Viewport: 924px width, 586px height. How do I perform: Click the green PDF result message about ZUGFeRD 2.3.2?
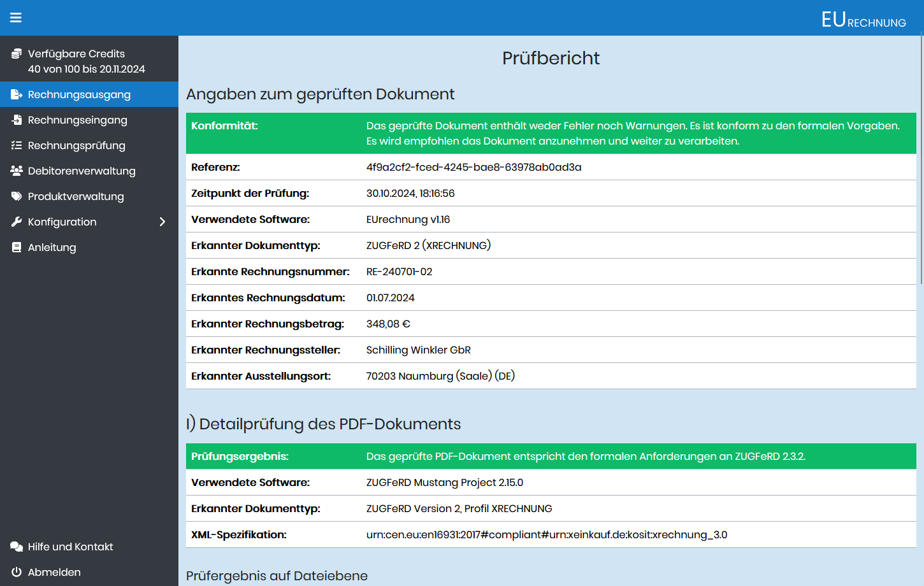click(x=586, y=456)
